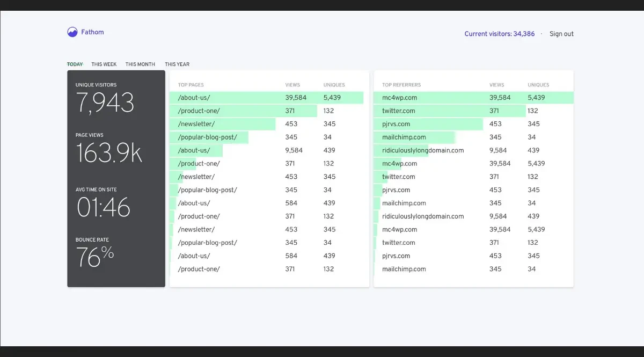
Task: Open the topmost /popular-blog-post/ page row
Action: tap(207, 137)
